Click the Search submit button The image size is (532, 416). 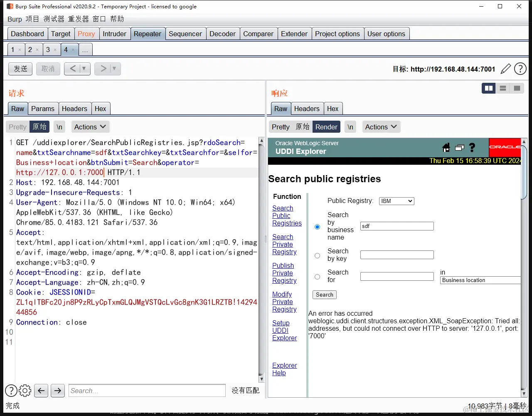pyautogui.click(x=325, y=295)
